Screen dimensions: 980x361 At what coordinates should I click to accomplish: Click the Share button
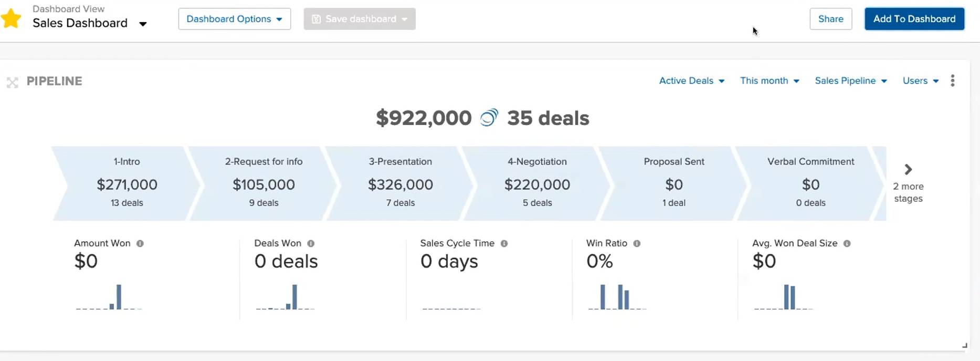tap(830, 19)
